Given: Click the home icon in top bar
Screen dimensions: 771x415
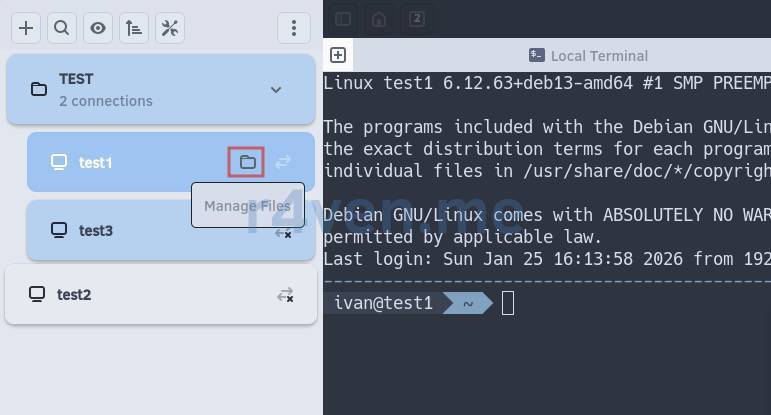Looking at the screenshot, I should pyautogui.click(x=379, y=18).
